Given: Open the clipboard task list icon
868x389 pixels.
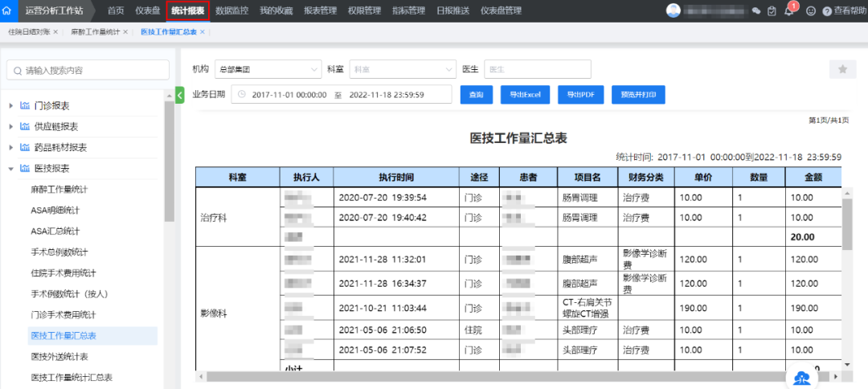Looking at the screenshot, I should pos(772,11).
